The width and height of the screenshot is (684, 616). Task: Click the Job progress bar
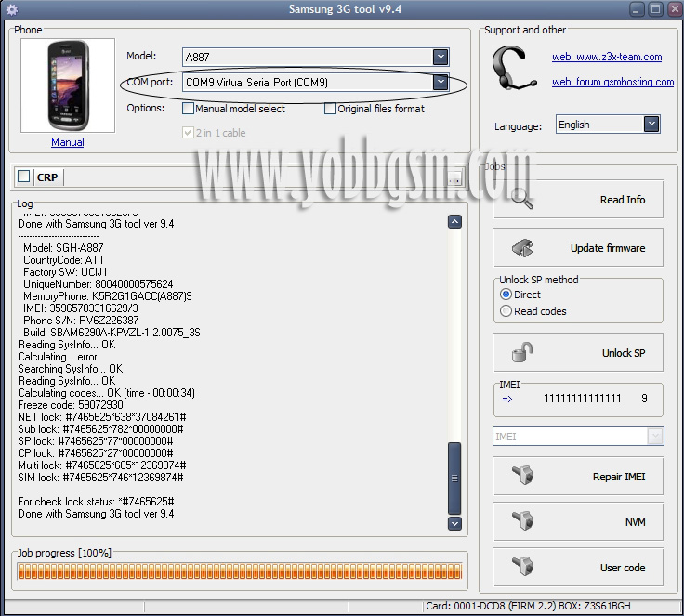coord(240,571)
